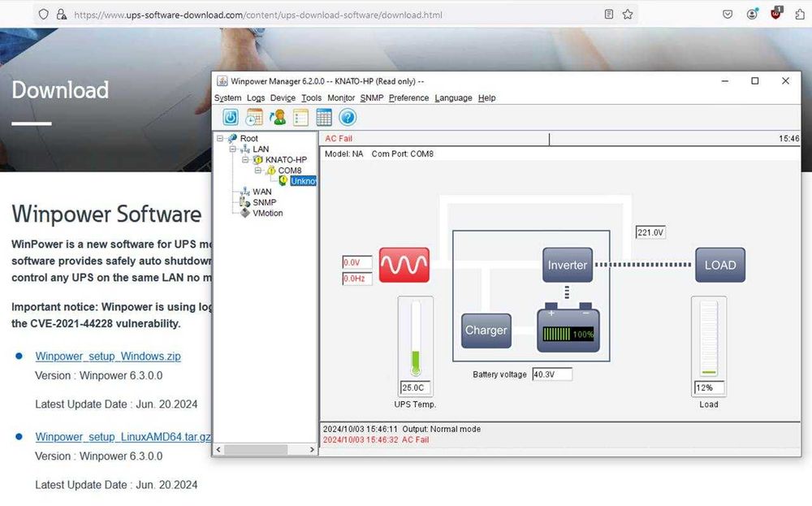Click the 'Model: NA' label
The image size is (812, 506).
tap(343, 154)
